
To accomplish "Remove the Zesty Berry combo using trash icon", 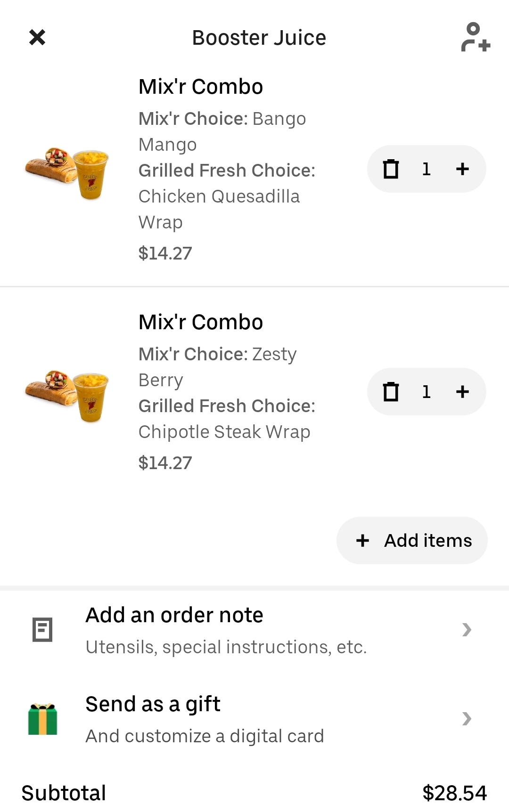I will [391, 392].
